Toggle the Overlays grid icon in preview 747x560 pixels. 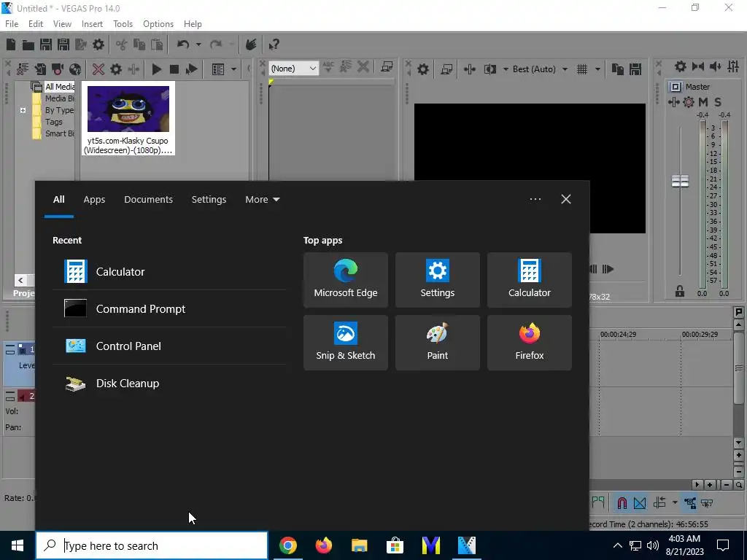click(x=582, y=69)
